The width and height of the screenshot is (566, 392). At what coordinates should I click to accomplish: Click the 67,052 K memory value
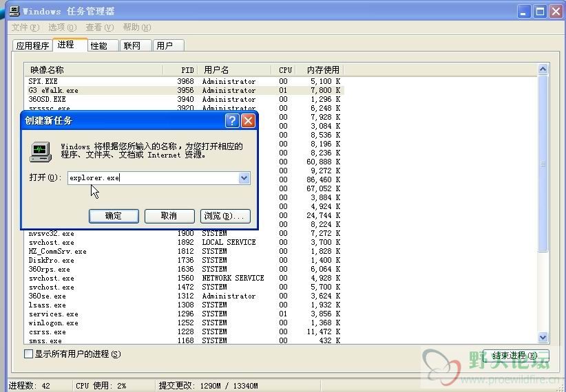coord(324,188)
